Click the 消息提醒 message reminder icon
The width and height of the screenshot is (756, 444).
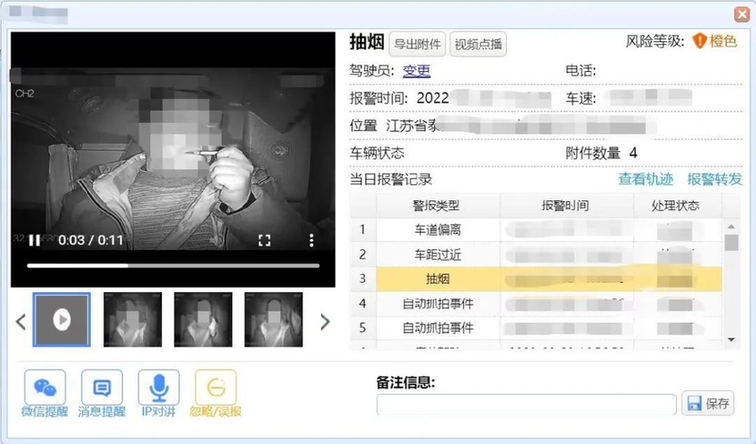(101, 387)
